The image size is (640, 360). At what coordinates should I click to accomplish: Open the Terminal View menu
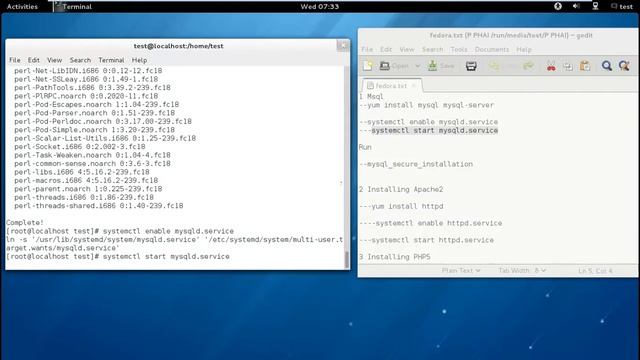[x=54, y=60]
